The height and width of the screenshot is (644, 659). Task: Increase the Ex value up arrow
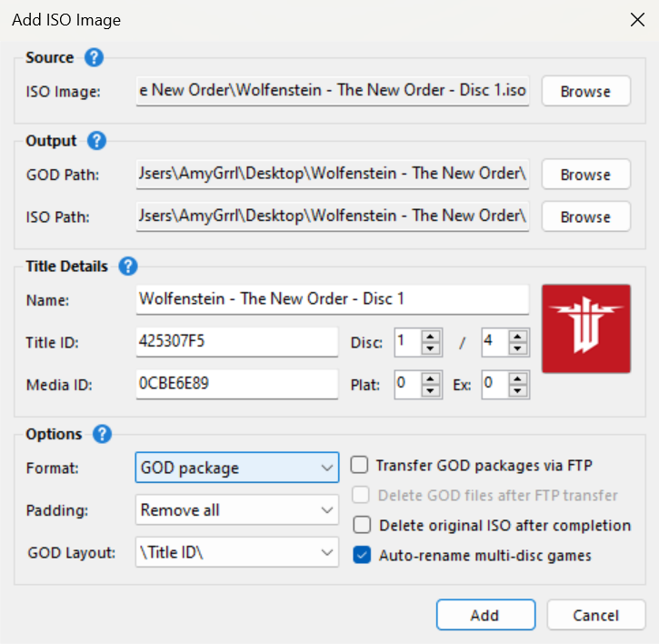pyautogui.click(x=518, y=378)
